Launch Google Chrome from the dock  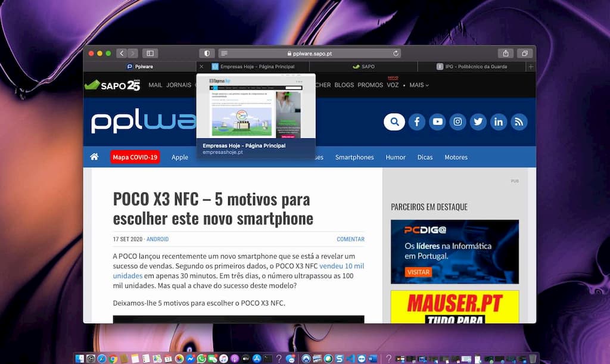(113, 359)
